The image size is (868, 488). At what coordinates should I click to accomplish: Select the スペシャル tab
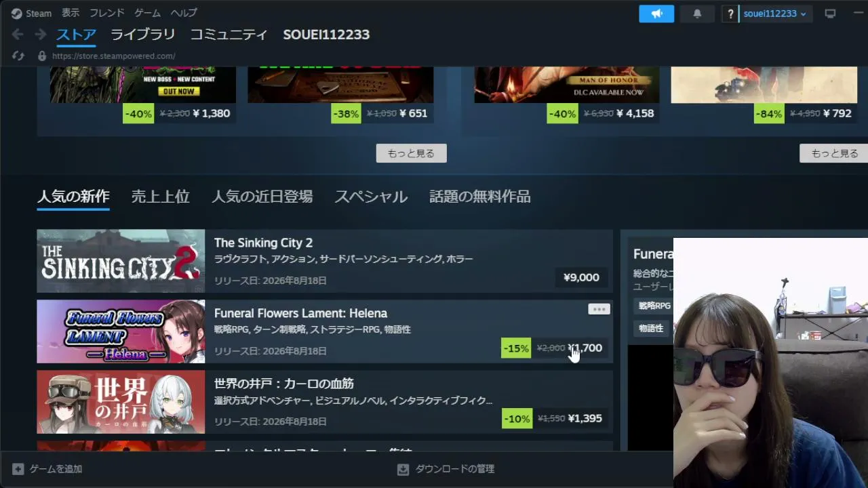[x=371, y=197]
